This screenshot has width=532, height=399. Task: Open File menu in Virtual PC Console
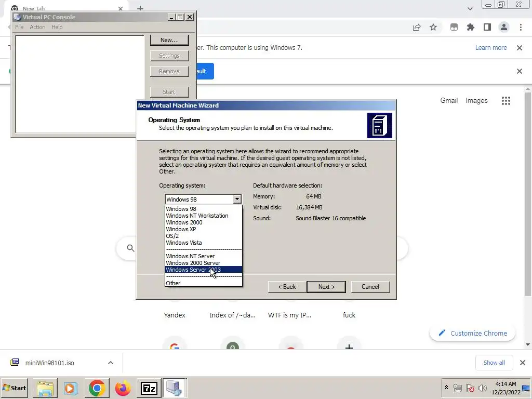(x=19, y=27)
